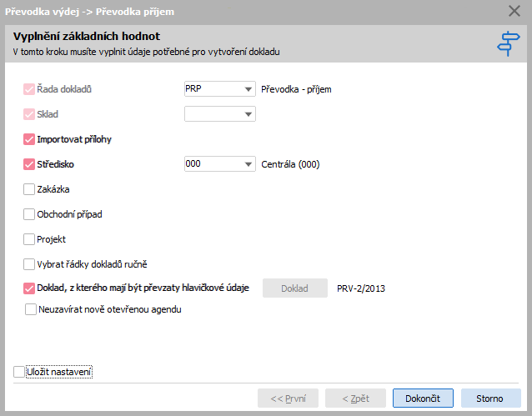532x416 pixels.
Task: Uncheck the Středisko checkbox
Action: point(29,164)
